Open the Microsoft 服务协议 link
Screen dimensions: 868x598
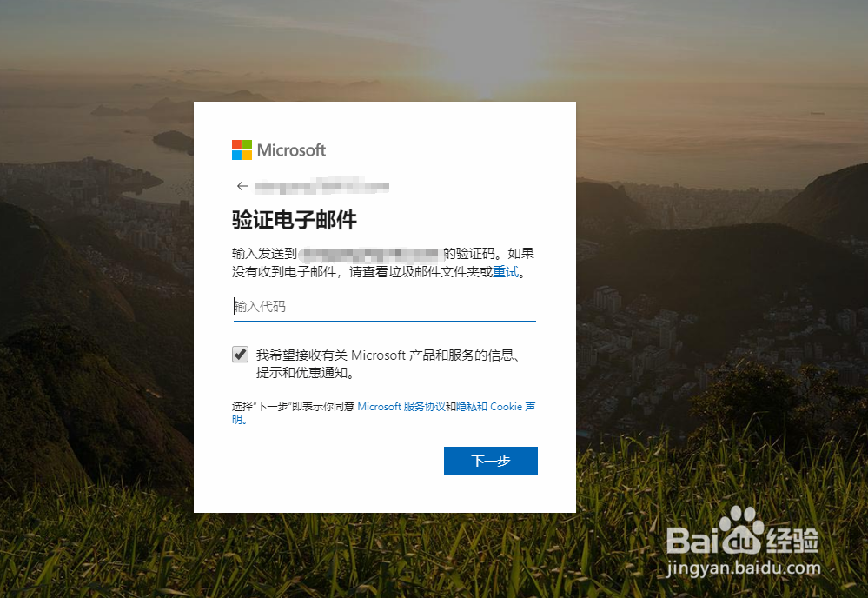(401, 407)
